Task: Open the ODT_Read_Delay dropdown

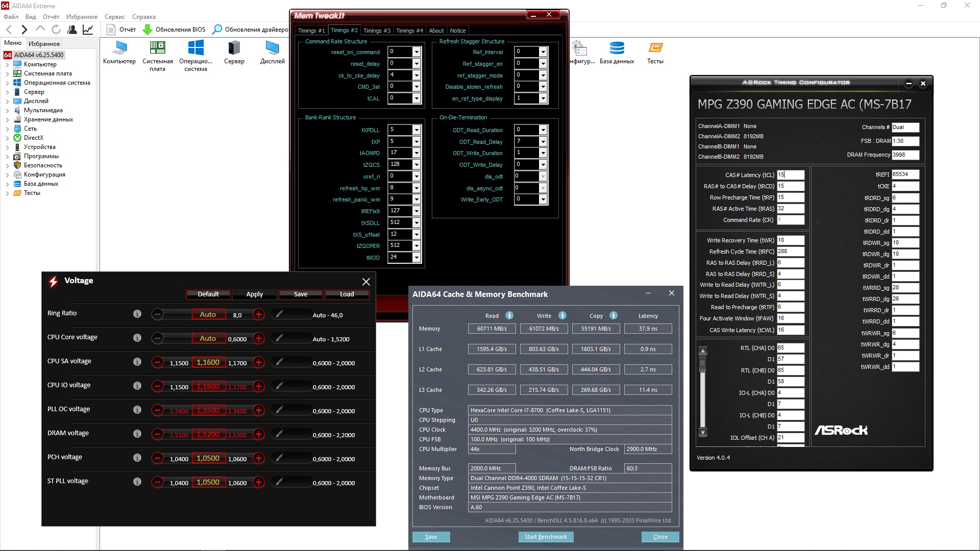Action: point(543,142)
